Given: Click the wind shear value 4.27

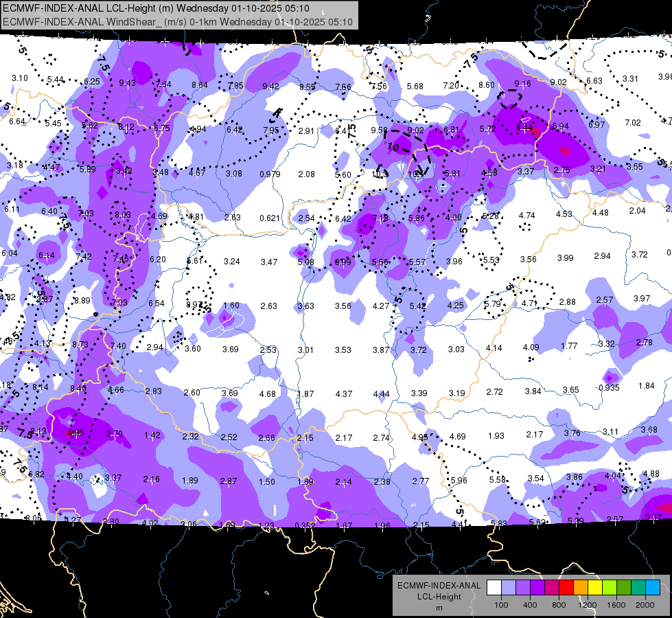Looking at the screenshot, I should coord(381,306).
